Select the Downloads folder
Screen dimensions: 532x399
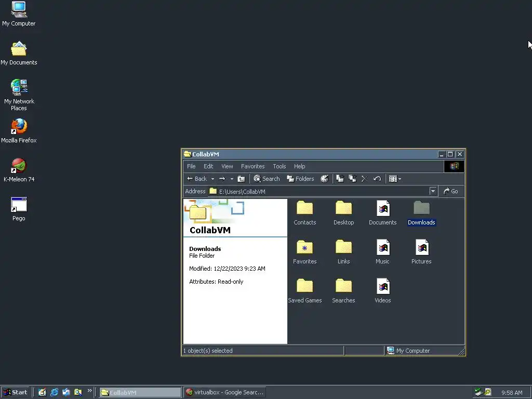click(421, 212)
